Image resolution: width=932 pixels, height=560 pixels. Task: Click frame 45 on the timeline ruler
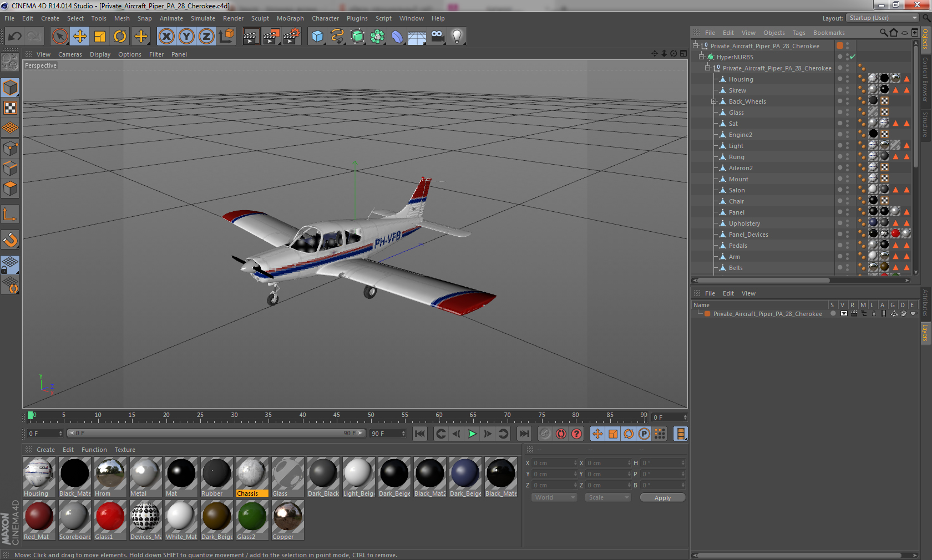pos(337,416)
